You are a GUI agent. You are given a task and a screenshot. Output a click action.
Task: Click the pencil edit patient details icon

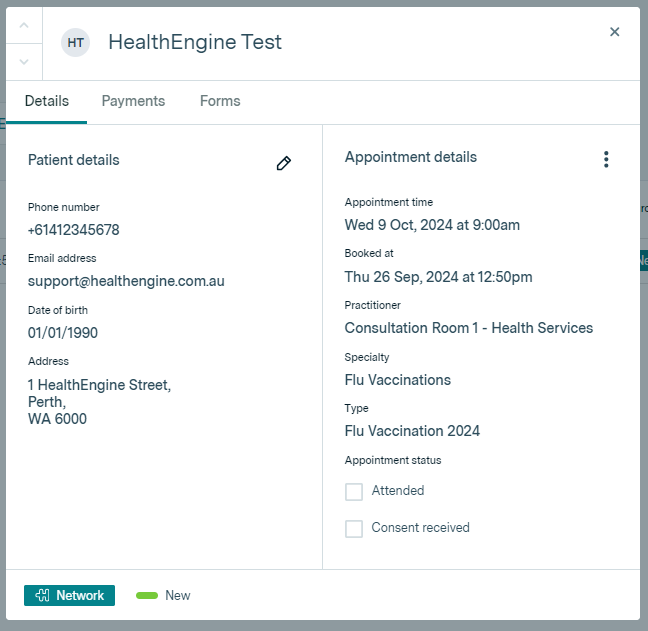pyautogui.click(x=284, y=163)
